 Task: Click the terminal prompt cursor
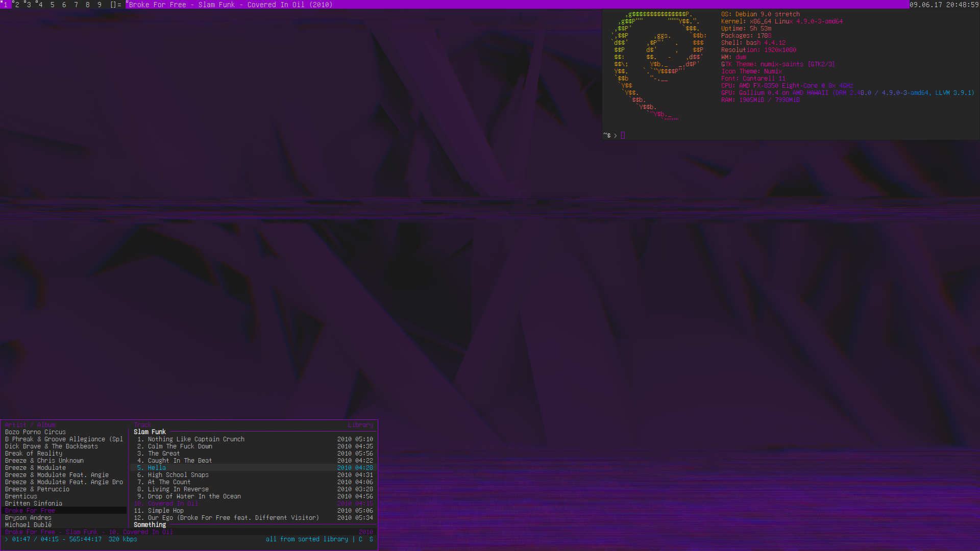click(x=623, y=135)
